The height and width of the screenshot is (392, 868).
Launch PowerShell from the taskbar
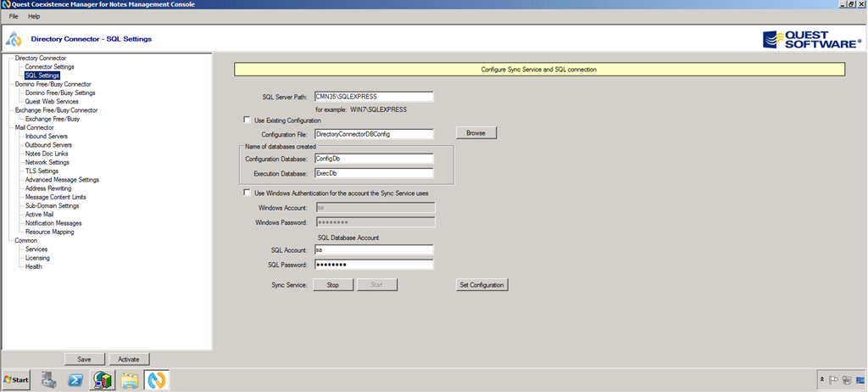[x=75, y=380]
